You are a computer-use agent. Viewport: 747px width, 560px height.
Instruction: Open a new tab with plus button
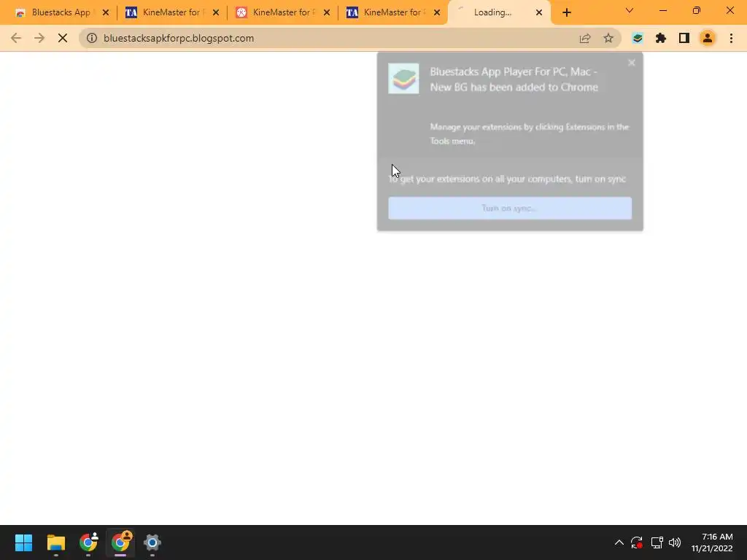[566, 13]
